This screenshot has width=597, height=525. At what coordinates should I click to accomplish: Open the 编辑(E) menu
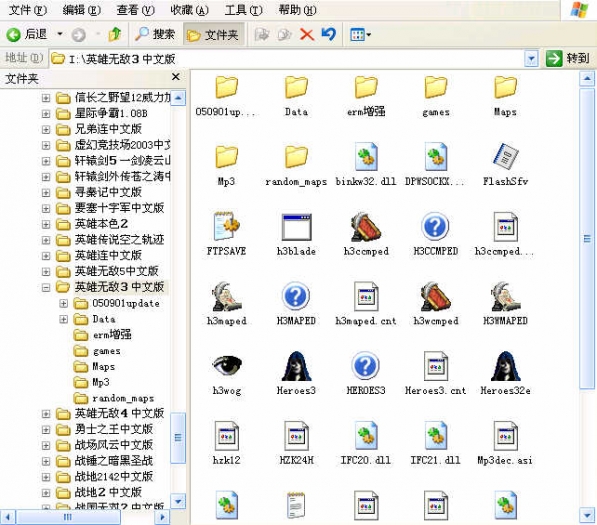pyautogui.click(x=81, y=10)
